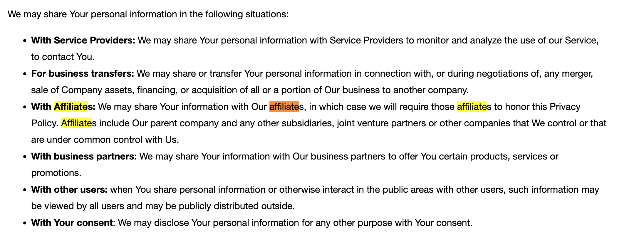The height and width of the screenshot is (245, 644).
Task: Click the bullet point before 'With Affiliates'
Action: [25, 107]
